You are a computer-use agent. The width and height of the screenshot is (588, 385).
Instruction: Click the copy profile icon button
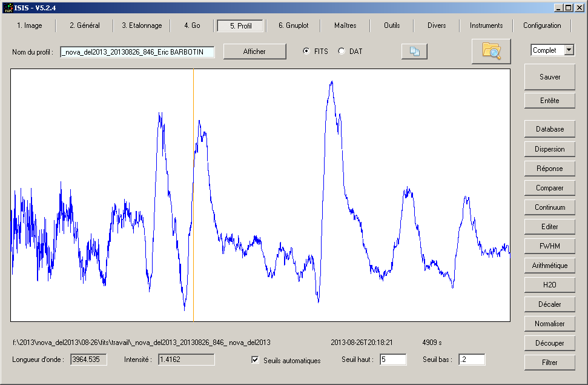pos(414,52)
